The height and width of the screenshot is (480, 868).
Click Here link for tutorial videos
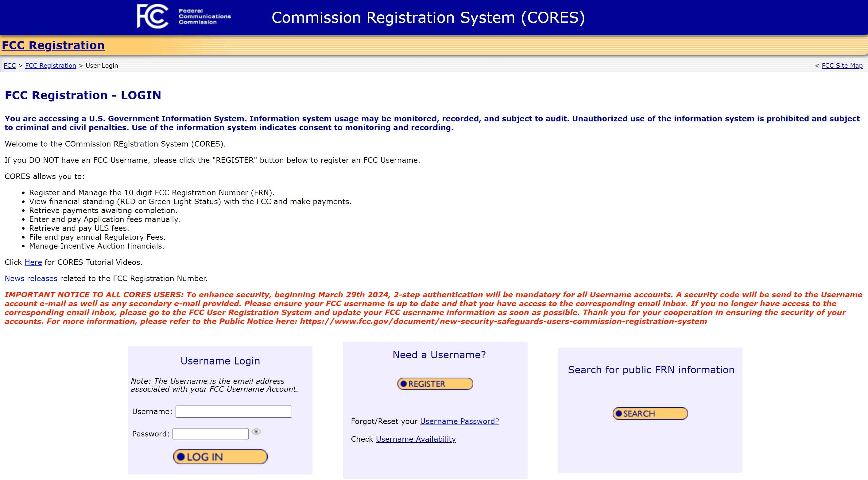click(33, 262)
